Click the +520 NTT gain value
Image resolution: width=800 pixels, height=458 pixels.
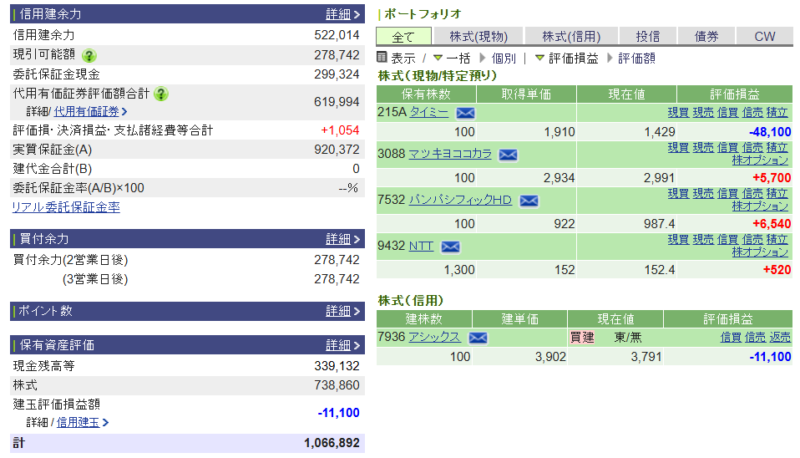click(x=777, y=270)
